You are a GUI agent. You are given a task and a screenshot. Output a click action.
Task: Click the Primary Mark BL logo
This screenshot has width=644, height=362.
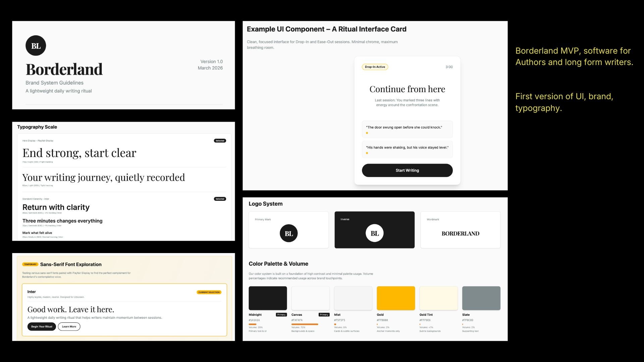(x=288, y=233)
